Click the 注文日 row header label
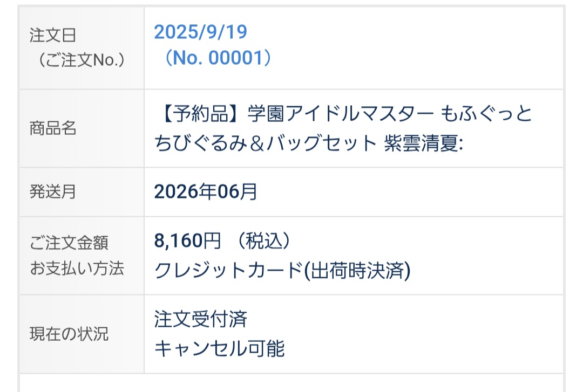 pos(52,36)
